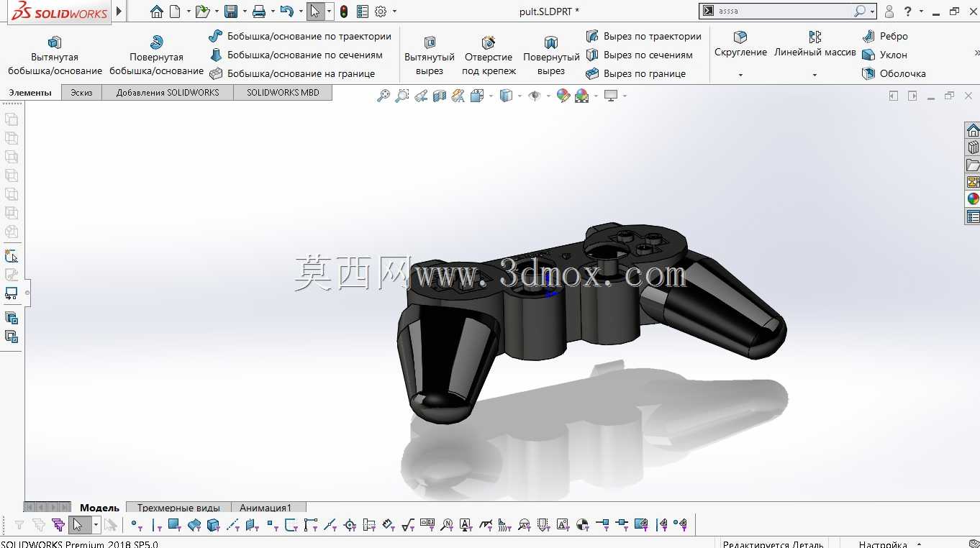Click Ребро rib command
This screenshot has height=548, width=980.
click(x=885, y=36)
